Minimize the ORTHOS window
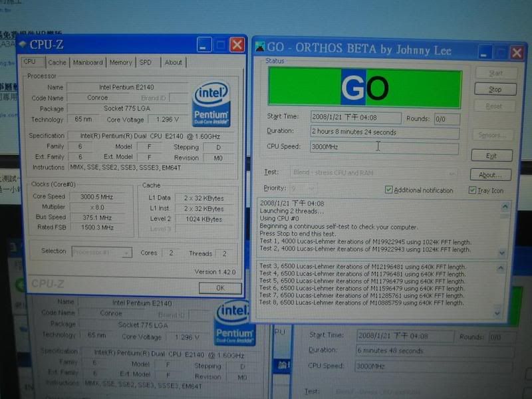Screen dimensions: 532x399 485,51
